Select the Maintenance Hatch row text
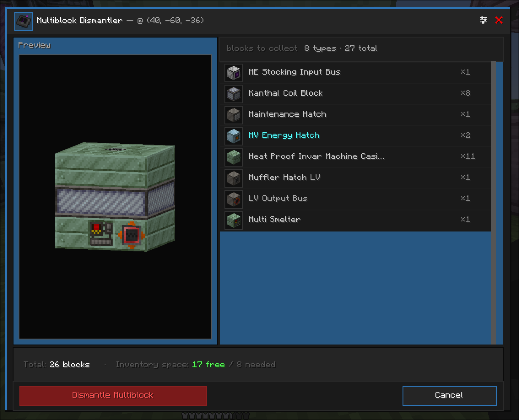Viewport: 519px width, 420px height. 287,114
